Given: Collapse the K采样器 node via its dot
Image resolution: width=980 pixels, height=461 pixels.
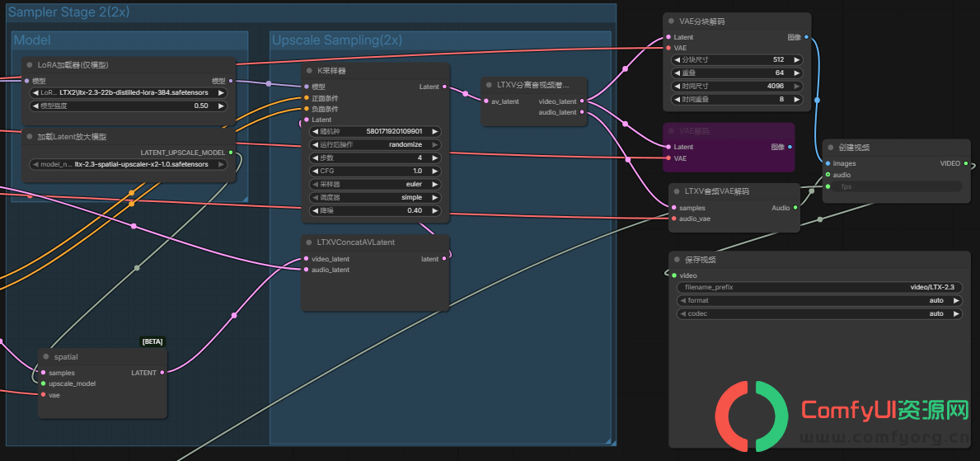Looking at the screenshot, I should (x=309, y=71).
